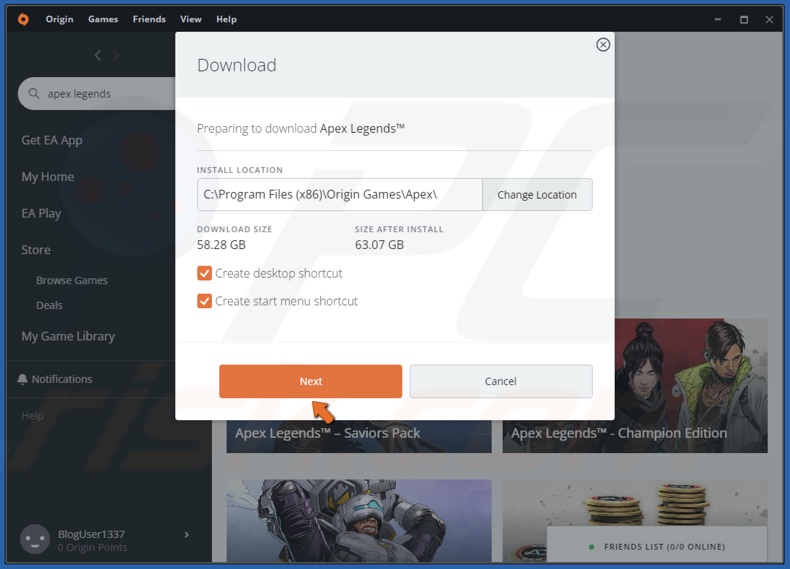This screenshot has width=790, height=569.
Task: Click the forward navigation arrow
Action: [116, 56]
